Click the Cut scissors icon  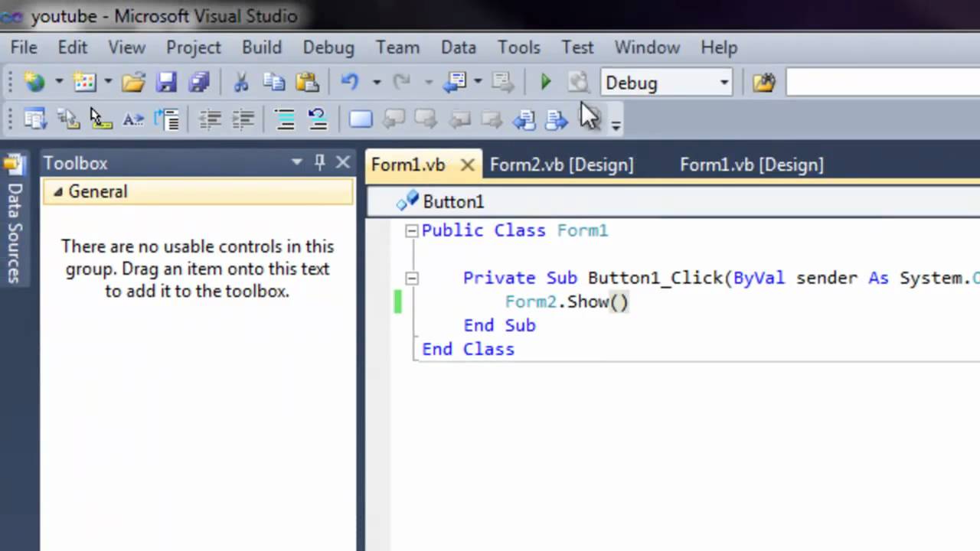(240, 82)
